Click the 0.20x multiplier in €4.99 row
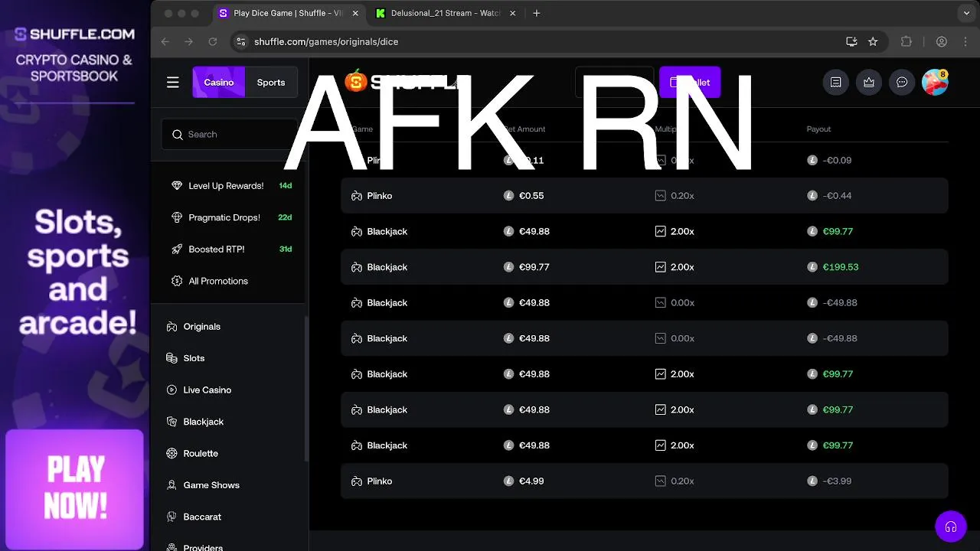 click(x=682, y=481)
